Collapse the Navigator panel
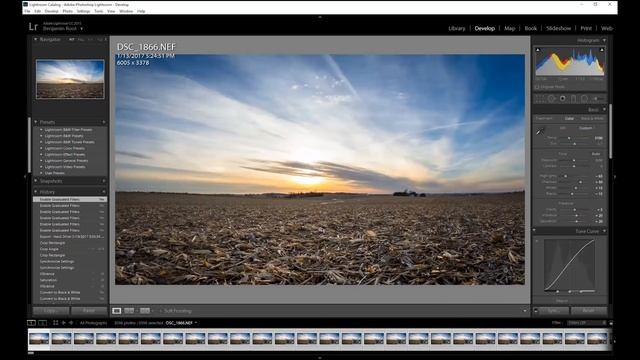Viewport: 640px width, 360px height. coord(36,40)
